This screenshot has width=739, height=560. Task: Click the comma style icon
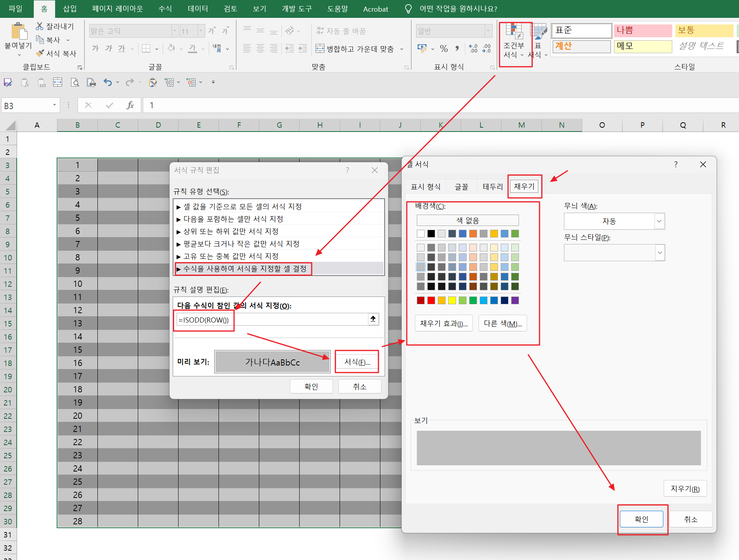click(457, 49)
